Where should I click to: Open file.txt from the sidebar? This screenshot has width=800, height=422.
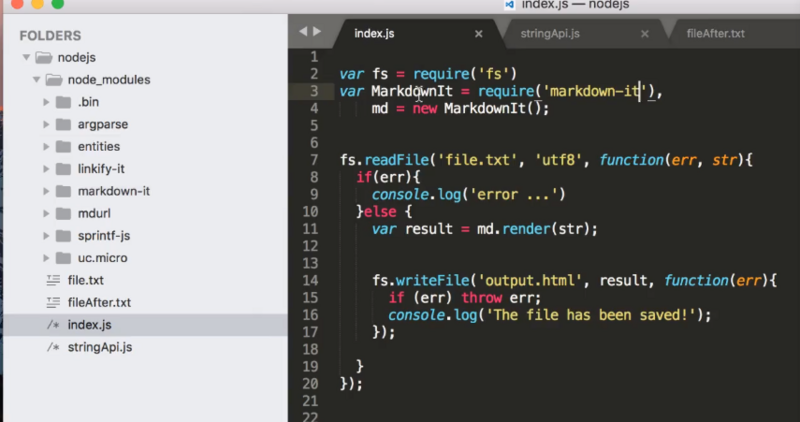tap(85, 280)
